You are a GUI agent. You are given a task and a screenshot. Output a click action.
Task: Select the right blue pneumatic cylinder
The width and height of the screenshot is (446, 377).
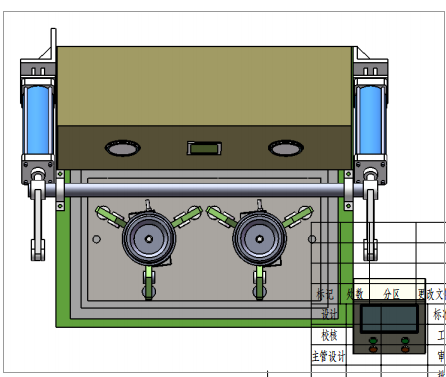pyautogui.click(x=370, y=119)
